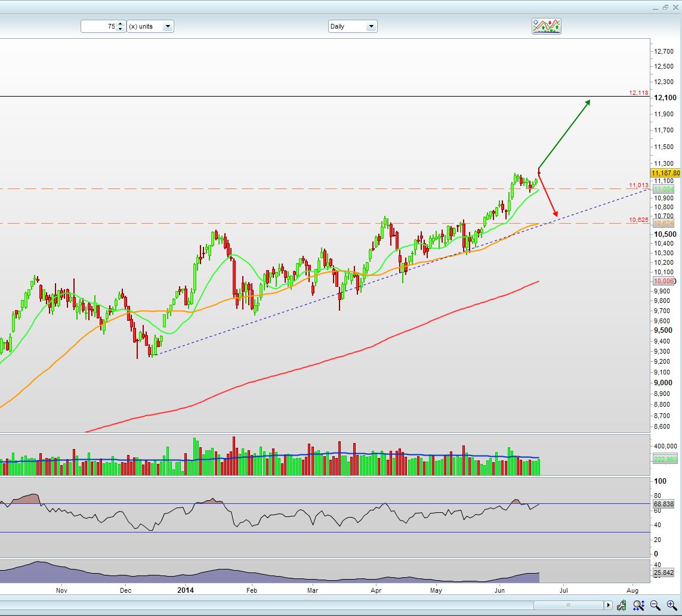This screenshot has width=682, height=616.
Task: Click the current price label 11,187.80
Action: (665, 173)
